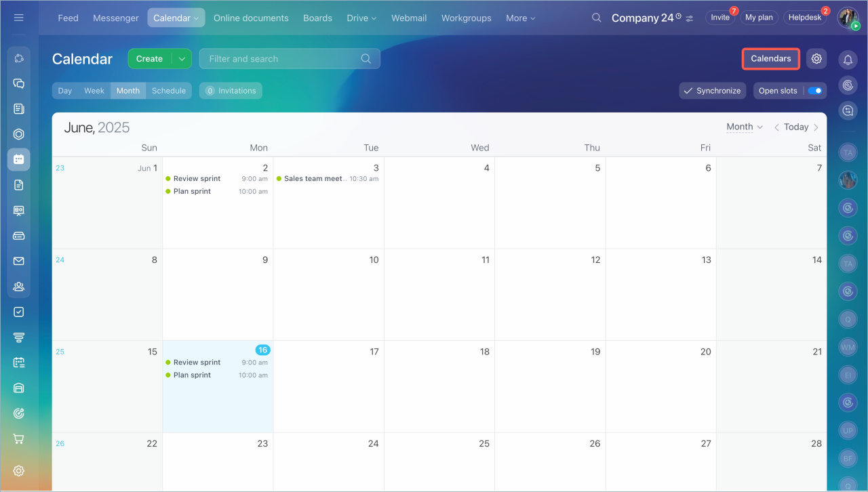Switch to the Week view tab
This screenshot has width=868, height=492.
tap(94, 91)
